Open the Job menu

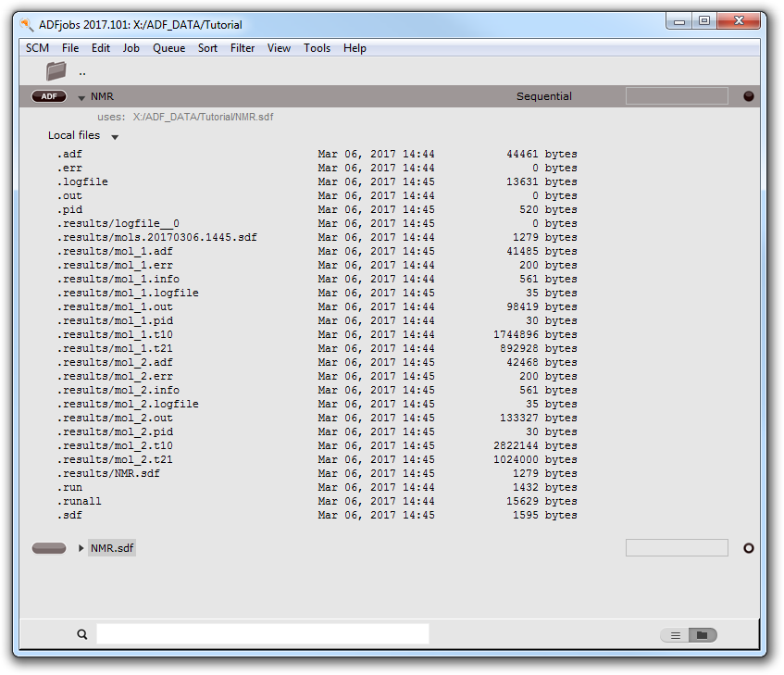[x=131, y=48]
